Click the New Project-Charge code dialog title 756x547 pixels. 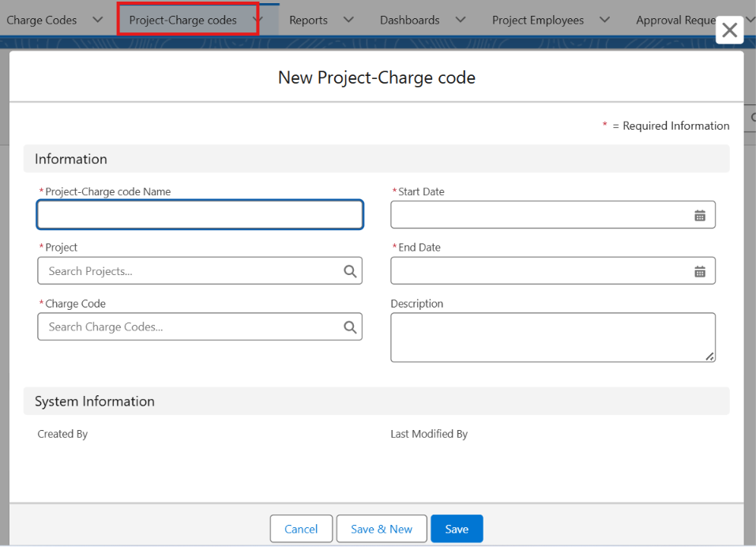(377, 77)
